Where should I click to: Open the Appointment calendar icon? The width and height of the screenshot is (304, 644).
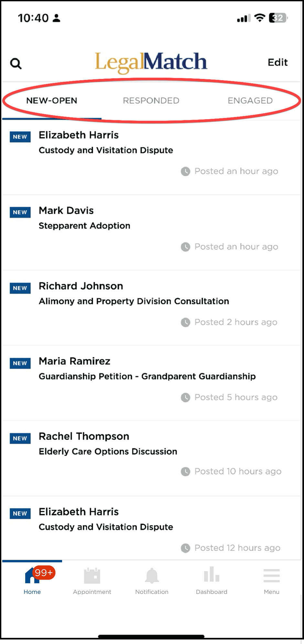tap(92, 576)
